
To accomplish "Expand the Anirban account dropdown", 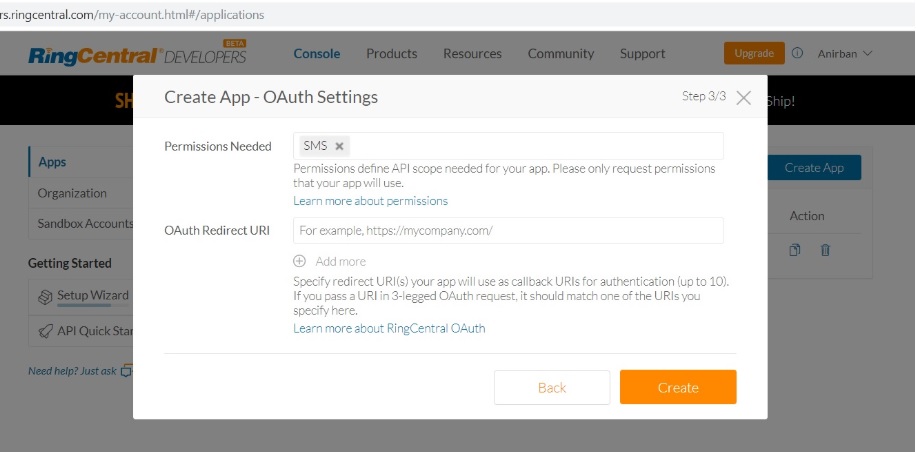I will 845,53.
